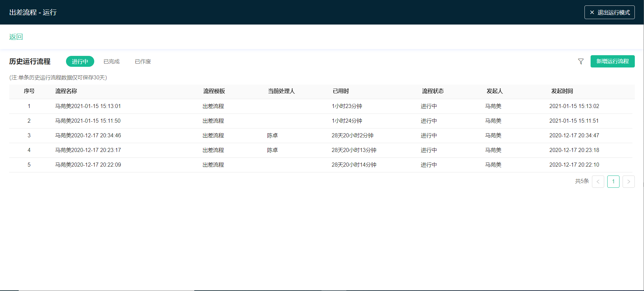This screenshot has width=644, height=291.
Task: Switch to the 已完成 tab
Action: [112, 61]
